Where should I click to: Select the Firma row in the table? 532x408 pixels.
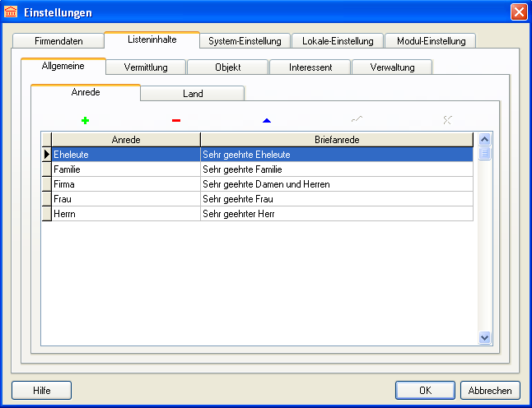[125, 184]
